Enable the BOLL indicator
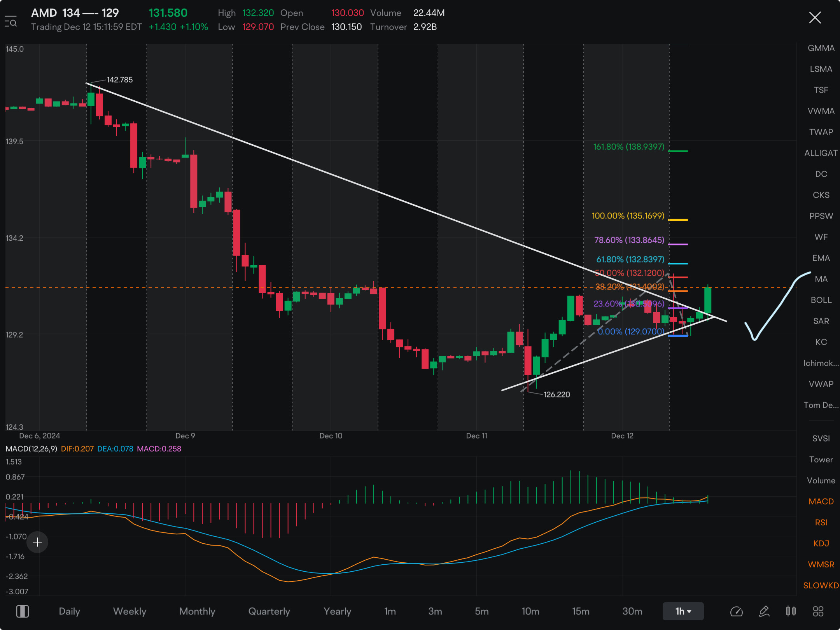Image resolution: width=840 pixels, height=630 pixels. [x=821, y=300]
